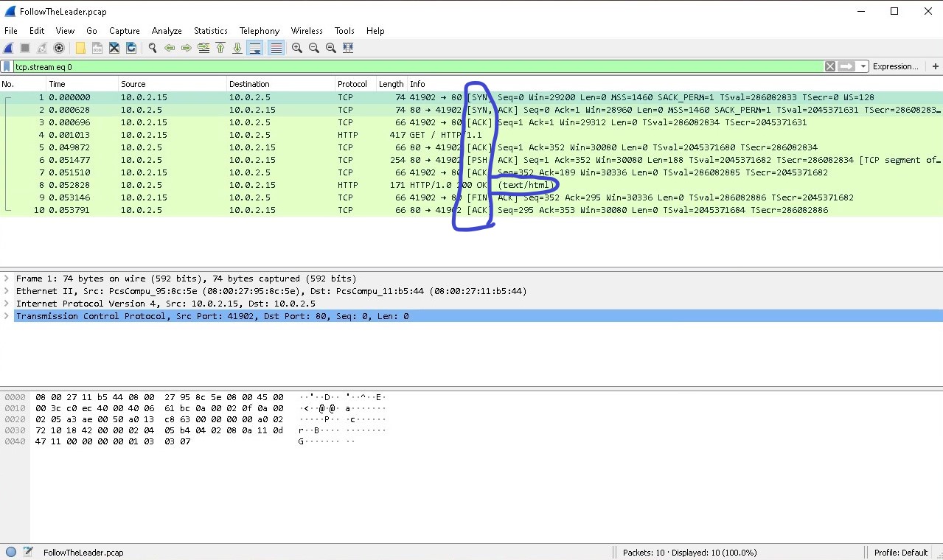Expand the Ethernet II details row
Image resolution: width=943 pixels, height=560 pixels.
(x=7, y=291)
